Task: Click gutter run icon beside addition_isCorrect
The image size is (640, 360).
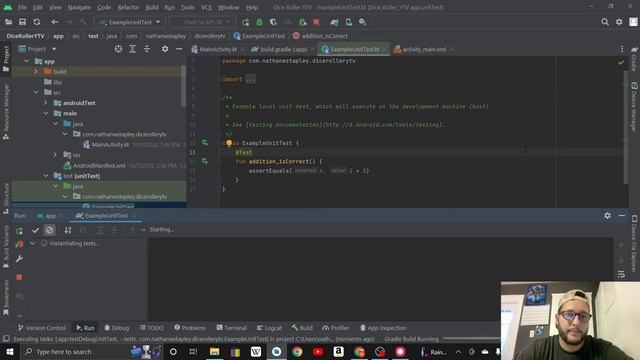Action: point(204,161)
